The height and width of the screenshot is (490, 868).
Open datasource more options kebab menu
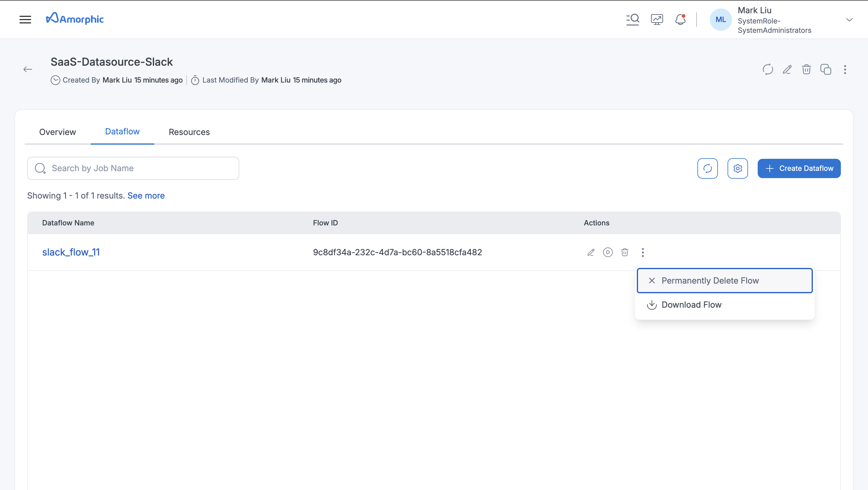[x=845, y=69]
